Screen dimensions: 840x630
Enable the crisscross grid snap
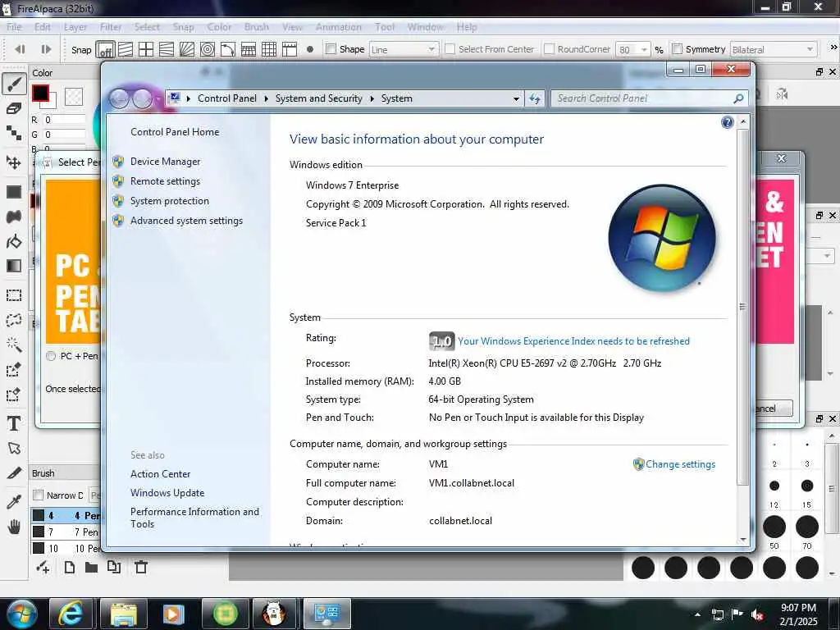tap(146, 49)
